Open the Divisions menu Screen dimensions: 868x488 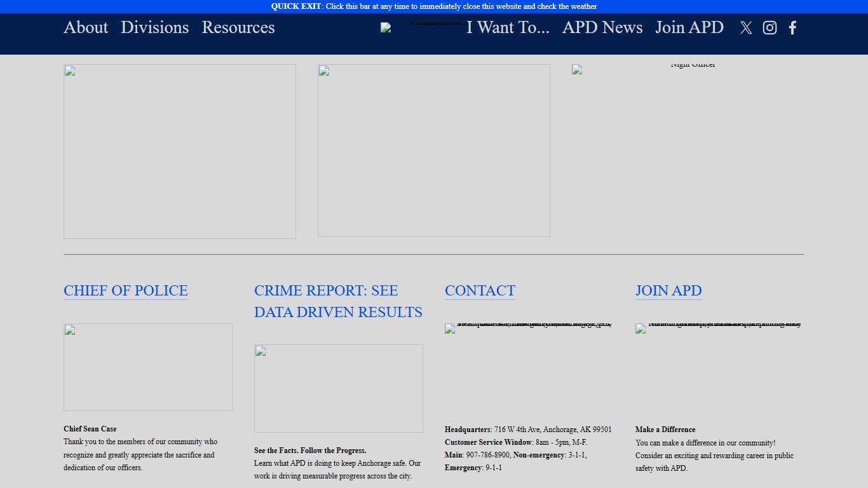click(x=155, y=27)
